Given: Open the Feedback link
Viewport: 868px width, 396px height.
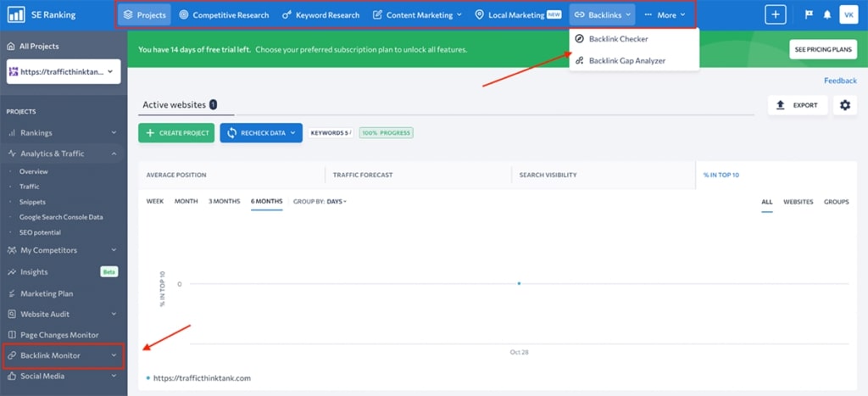Looking at the screenshot, I should (x=840, y=81).
